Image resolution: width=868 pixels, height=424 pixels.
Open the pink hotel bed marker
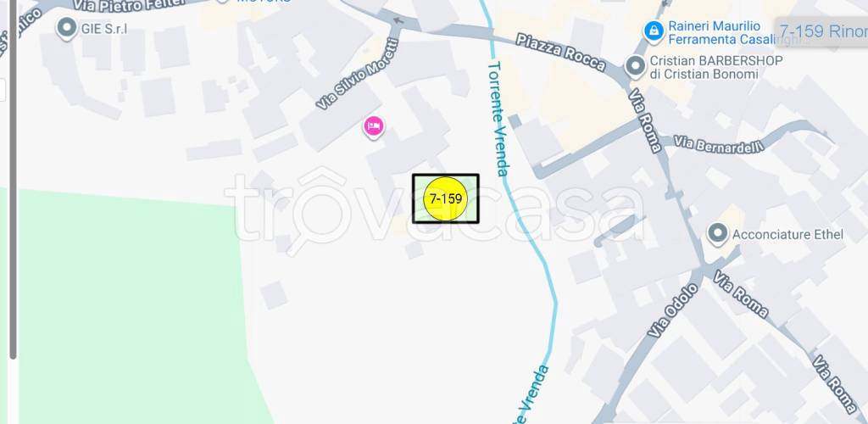pyautogui.click(x=374, y=126)
